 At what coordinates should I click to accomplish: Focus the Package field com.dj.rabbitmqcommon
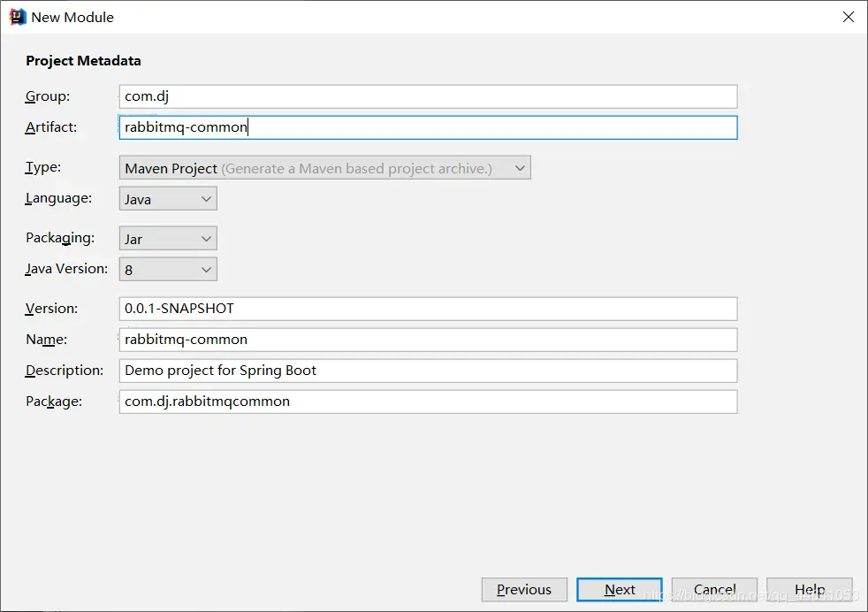(x=428, y=402)
